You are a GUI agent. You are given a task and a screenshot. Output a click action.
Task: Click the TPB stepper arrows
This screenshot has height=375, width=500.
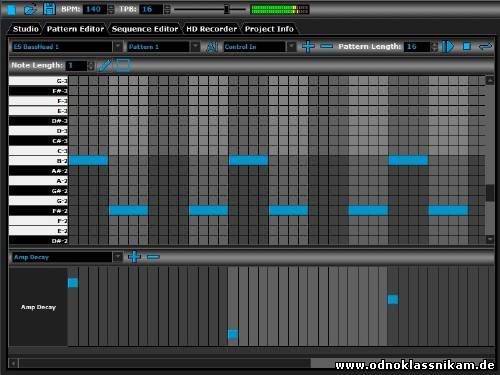click(x=167, y=9)
